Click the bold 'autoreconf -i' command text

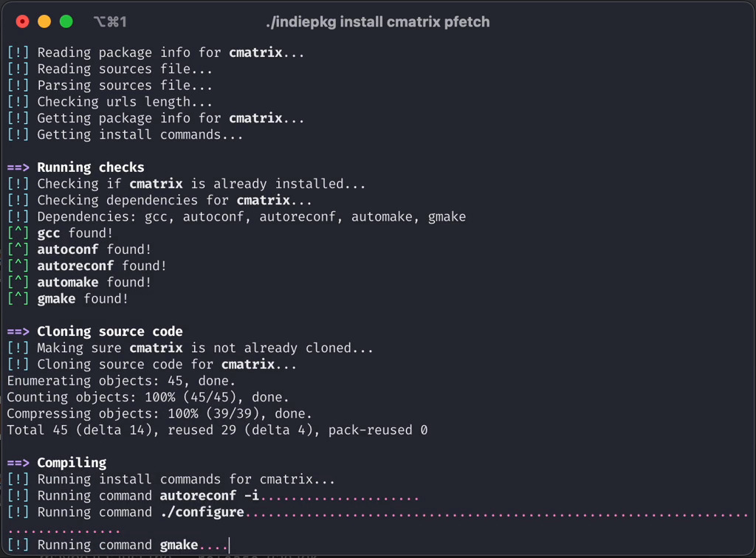click(x=209, y=496)
